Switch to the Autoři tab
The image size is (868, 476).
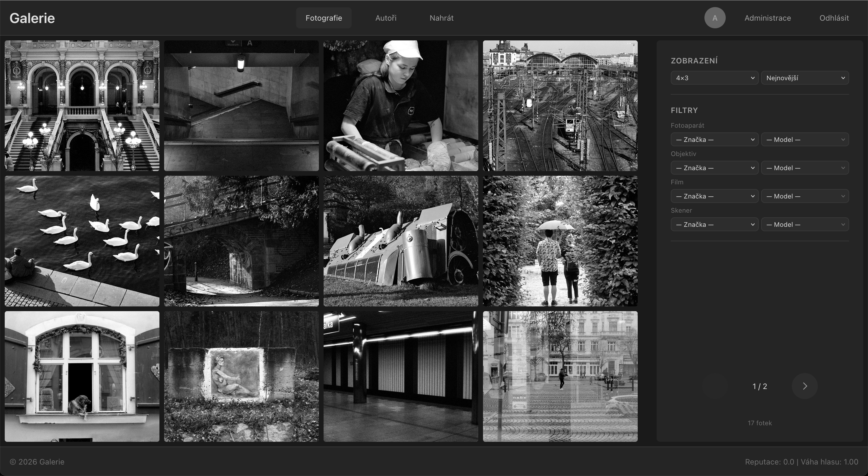[386, 18]
